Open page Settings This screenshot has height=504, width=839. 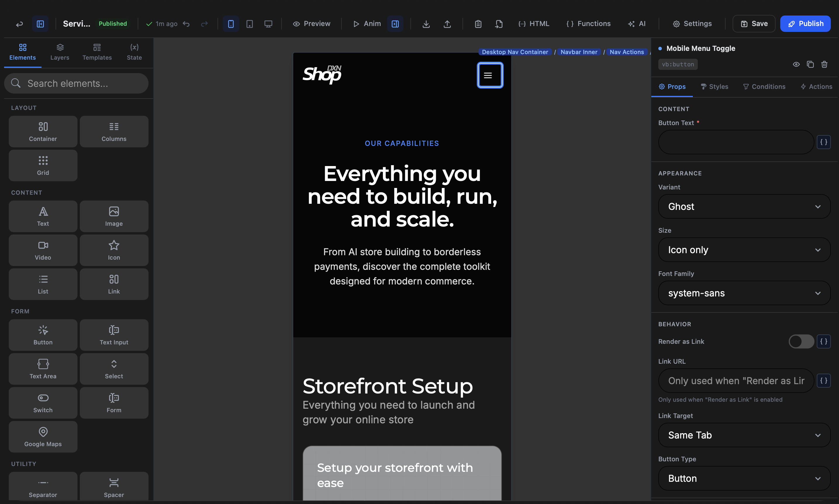click(692, 24)
